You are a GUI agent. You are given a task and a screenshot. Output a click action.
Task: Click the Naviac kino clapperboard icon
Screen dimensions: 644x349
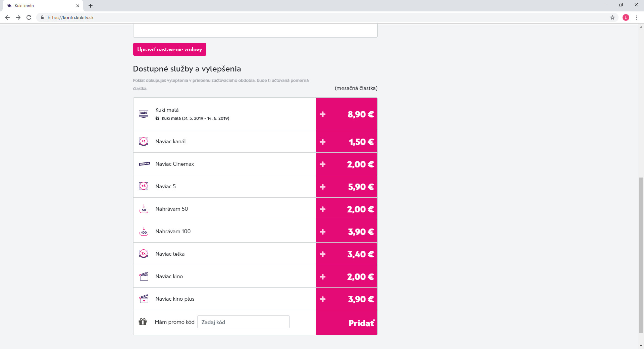tap(144, 276)
